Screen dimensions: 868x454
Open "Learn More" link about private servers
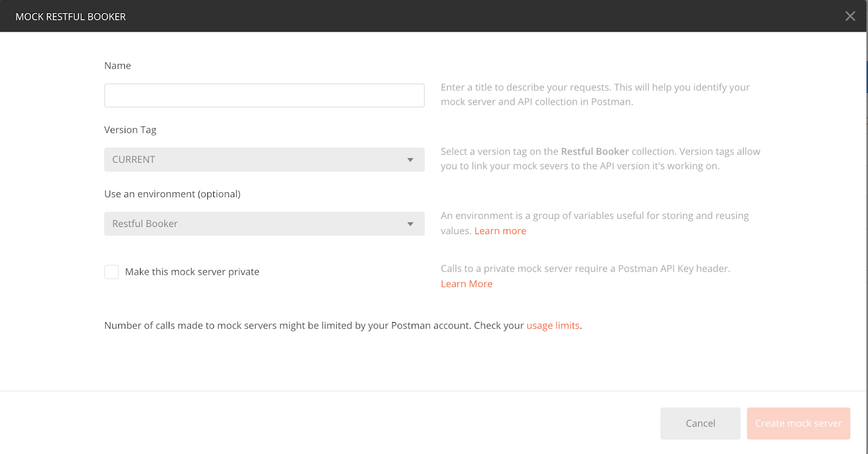coord(467,284)
